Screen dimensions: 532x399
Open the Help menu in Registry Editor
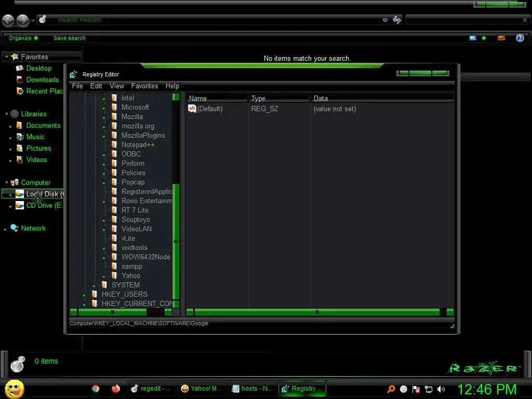pyautogui.click(x=172, y=86)
